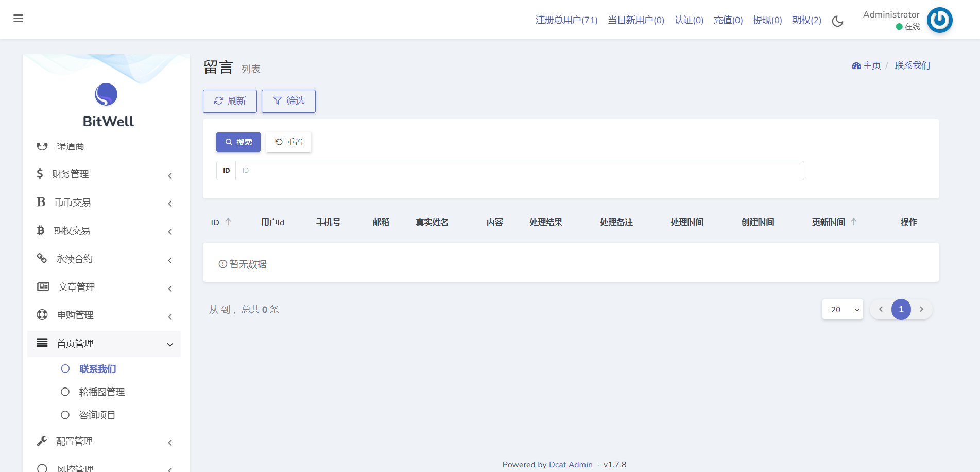Click the dashboard icon beside 主页

[x=856, y=66]
